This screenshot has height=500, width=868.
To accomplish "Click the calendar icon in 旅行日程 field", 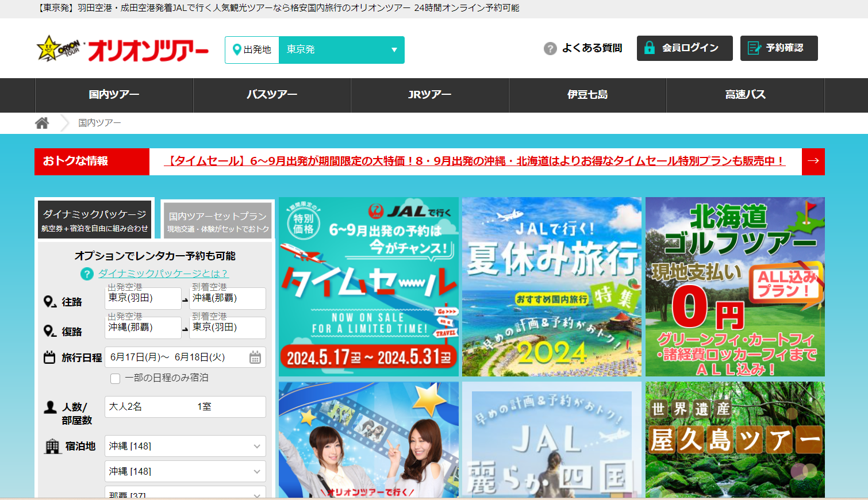I will click(x=255, y=357).
